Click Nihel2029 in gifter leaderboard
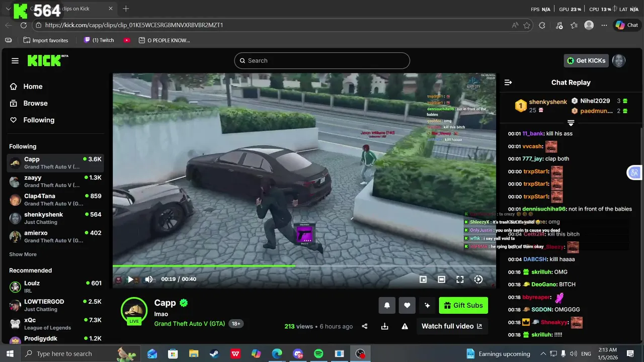This screenshot has height=362, width=644. pos(595,101)
